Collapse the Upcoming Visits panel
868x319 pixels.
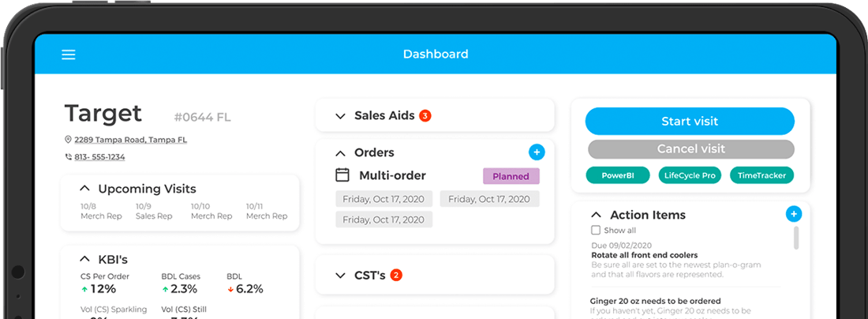coord(84,188)
